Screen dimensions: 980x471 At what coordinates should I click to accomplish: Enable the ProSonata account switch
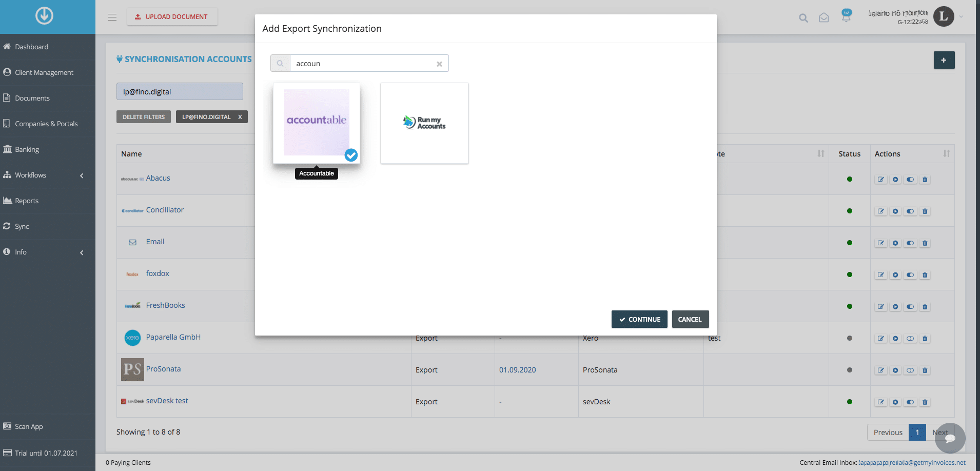pyautogui.click(x=910, y=370)
